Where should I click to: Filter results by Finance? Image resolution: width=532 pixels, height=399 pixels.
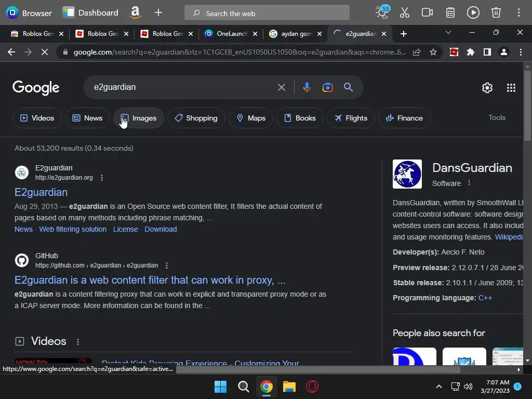point(404,118)
